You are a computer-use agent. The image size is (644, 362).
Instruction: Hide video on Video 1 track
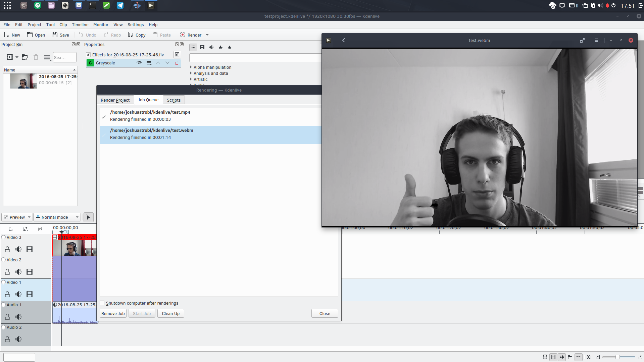tap(30, 294)
